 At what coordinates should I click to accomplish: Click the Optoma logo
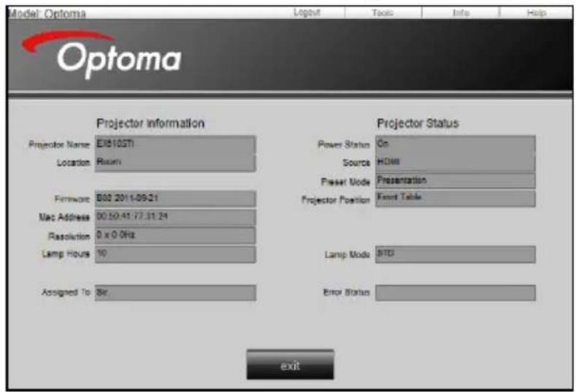101,55
